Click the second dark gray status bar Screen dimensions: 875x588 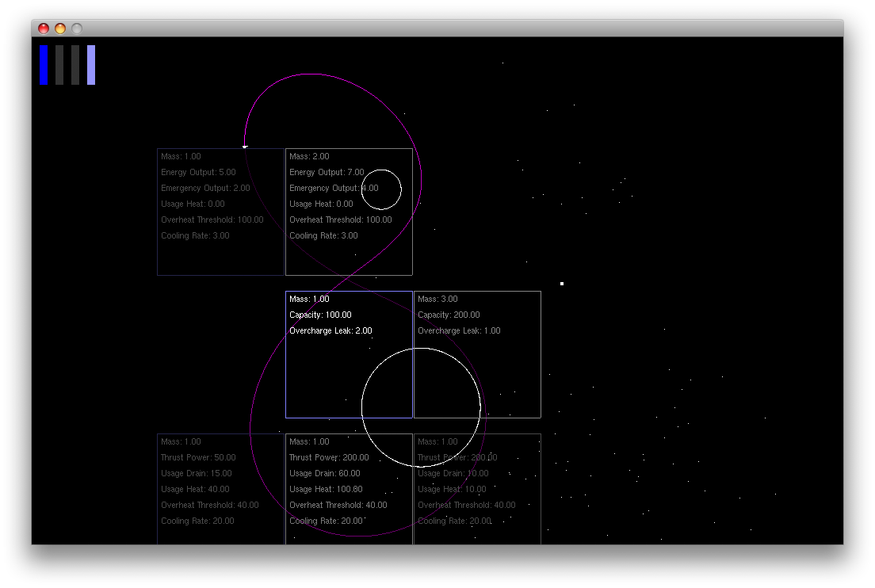click(75, 65)
